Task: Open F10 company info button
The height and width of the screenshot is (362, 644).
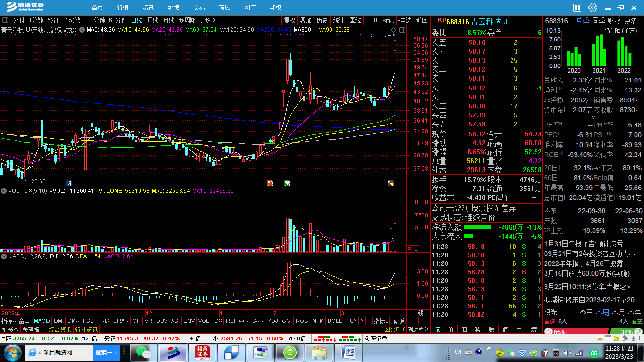Action: pyautogui.click(x=372, y=20)
